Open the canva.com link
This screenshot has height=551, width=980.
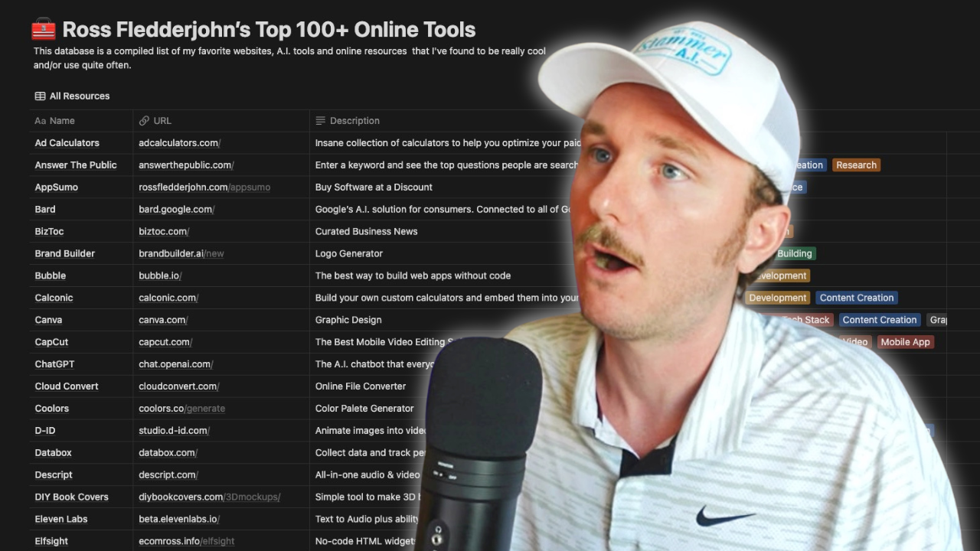tap(162, 320)
